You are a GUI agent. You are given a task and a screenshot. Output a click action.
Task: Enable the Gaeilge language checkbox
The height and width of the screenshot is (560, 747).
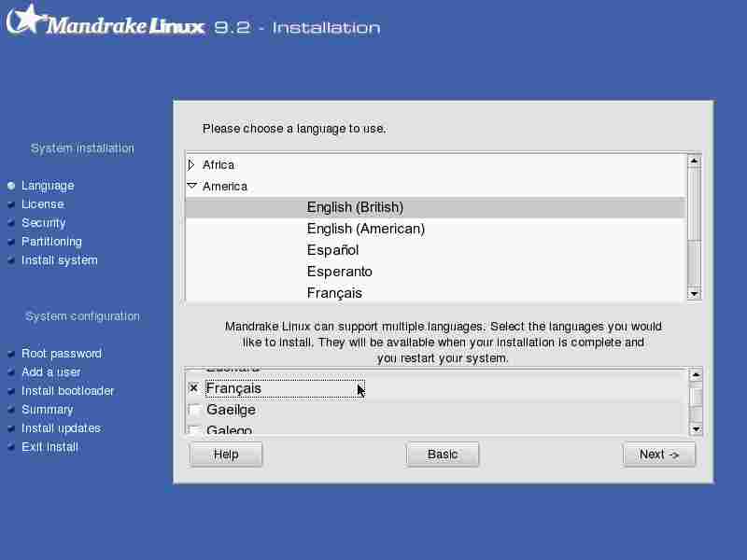(194, 410)
